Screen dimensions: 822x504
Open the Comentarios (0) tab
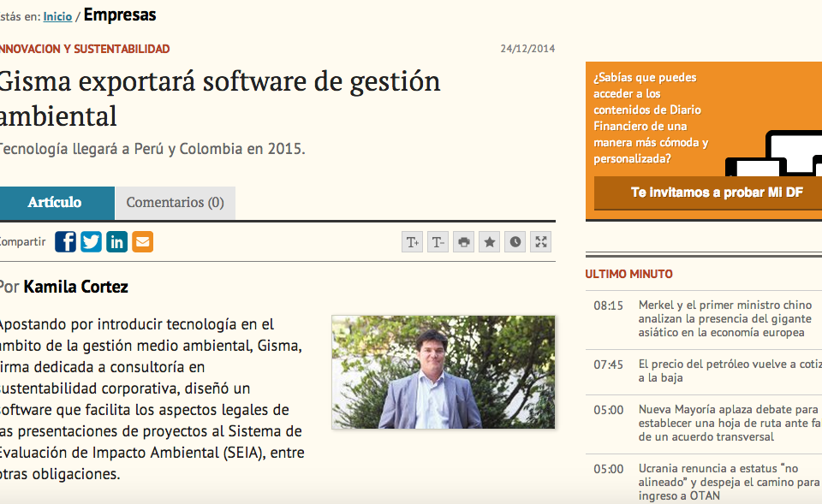[x=175, y=203]
